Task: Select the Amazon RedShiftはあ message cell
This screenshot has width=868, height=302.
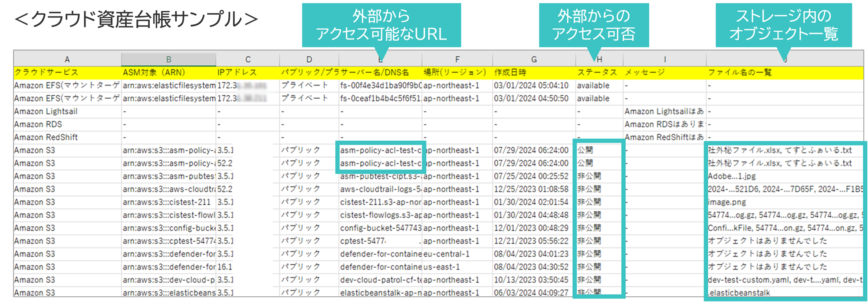Action: [x=665, y=137]
